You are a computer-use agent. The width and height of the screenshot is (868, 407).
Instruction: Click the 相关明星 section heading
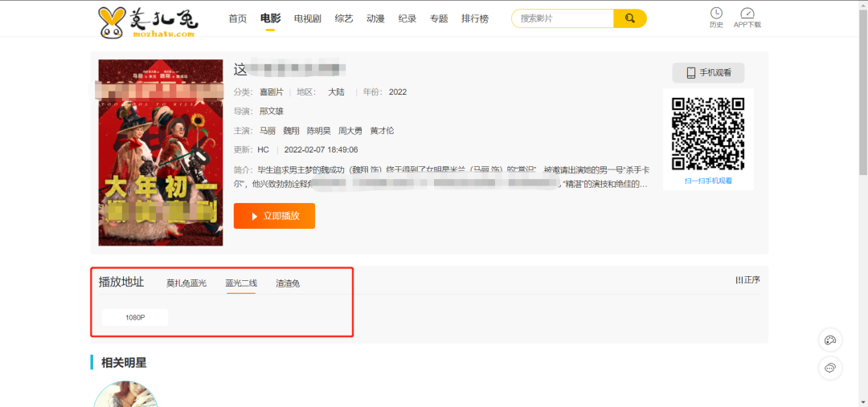(124, 363)
